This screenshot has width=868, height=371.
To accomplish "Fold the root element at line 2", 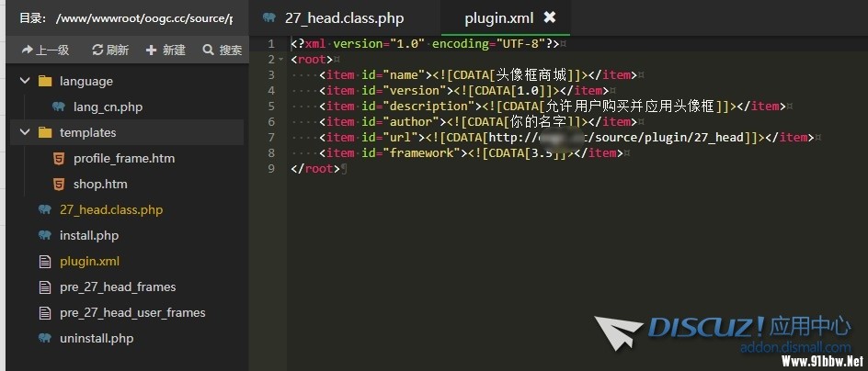I will [280, 60].
